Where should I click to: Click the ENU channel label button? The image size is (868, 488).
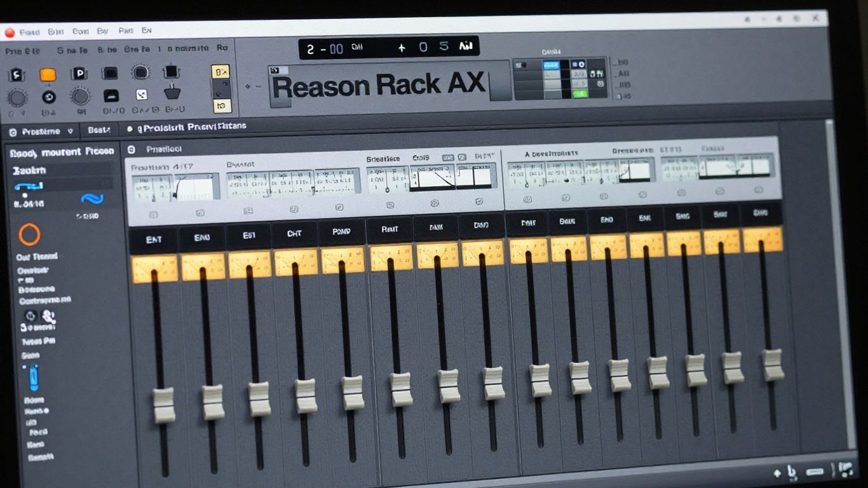tap(202, 238)
